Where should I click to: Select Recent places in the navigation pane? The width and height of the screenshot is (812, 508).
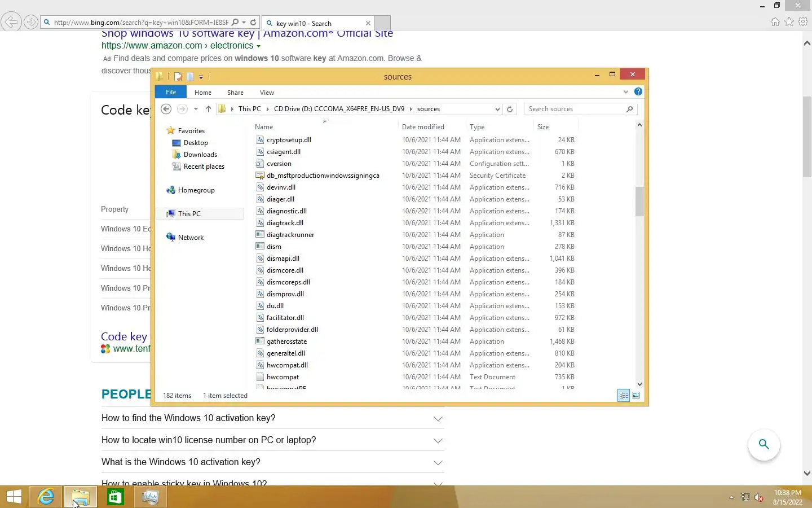(x=204, y=167)
